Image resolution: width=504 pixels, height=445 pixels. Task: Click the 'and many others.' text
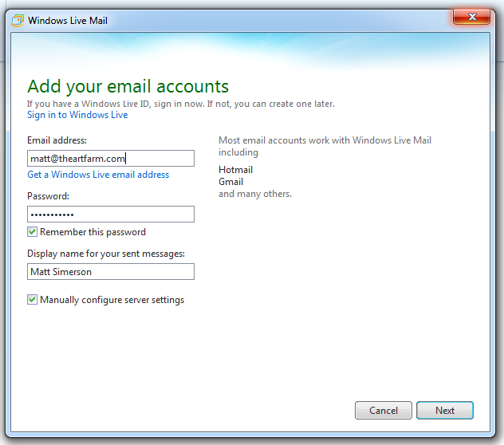[255, 194]
